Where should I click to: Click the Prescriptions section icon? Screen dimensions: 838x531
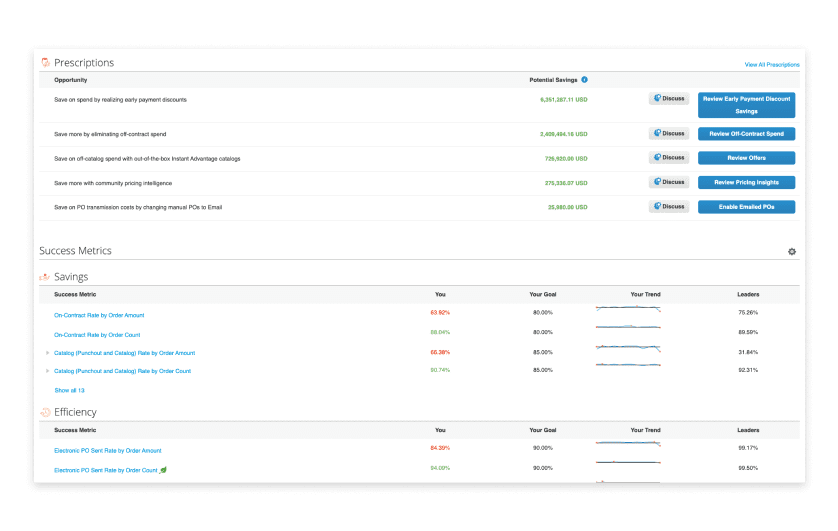(45, 63)
